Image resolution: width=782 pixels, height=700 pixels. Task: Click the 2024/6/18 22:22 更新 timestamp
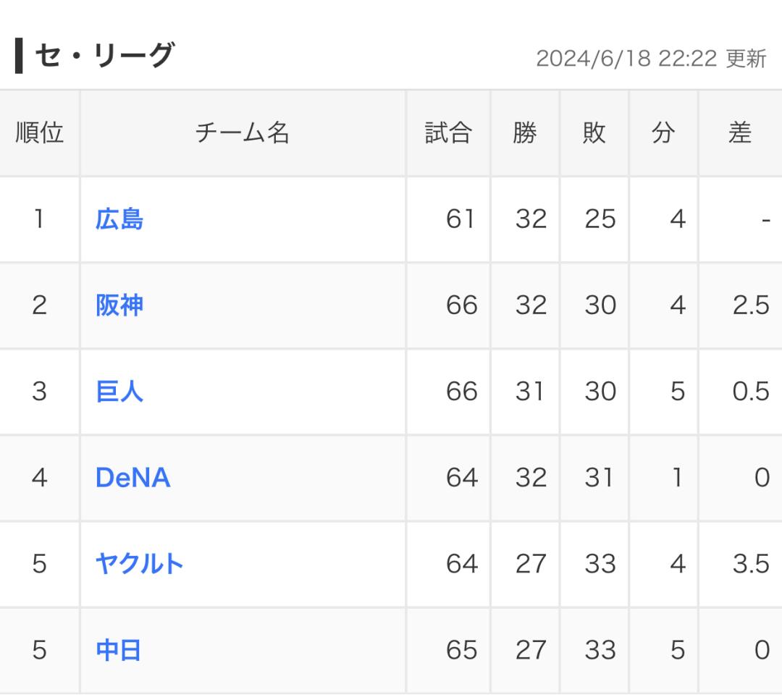tap(651, 59)
